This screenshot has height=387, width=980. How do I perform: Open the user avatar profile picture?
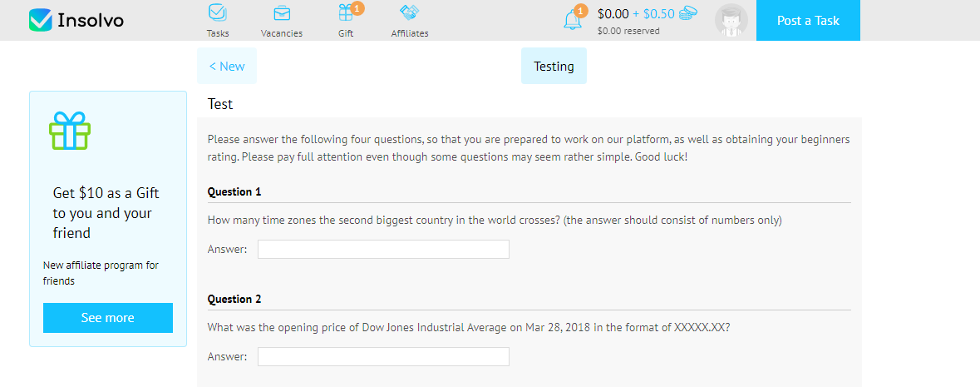pos(731,21)
